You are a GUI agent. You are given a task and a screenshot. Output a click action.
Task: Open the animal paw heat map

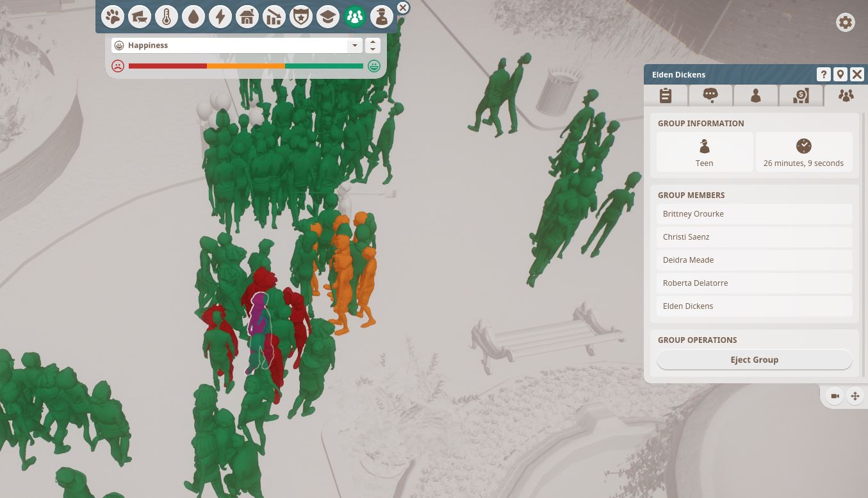[113, 17]
